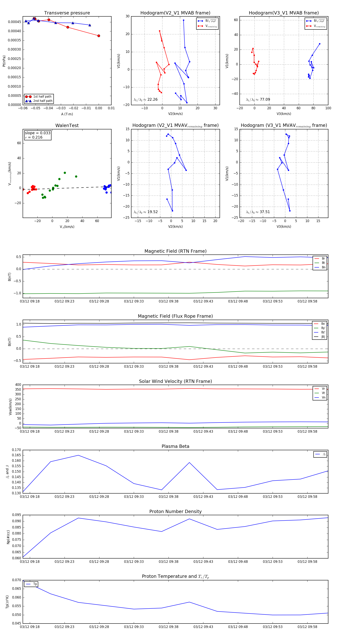
Task: Click the "Tp" legend in temperature panel
Action: [31, 584]
